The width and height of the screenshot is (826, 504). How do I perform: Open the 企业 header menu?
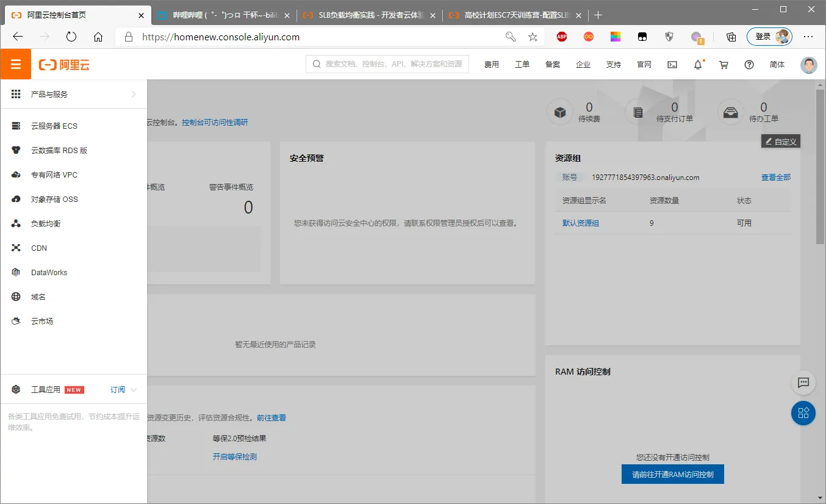(583, 64)
